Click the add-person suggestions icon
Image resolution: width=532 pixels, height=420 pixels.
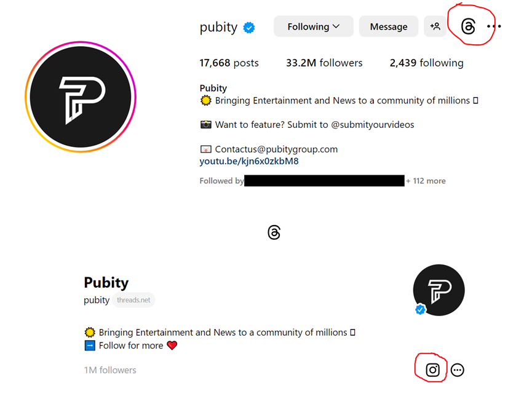click(x=435, y=26)
